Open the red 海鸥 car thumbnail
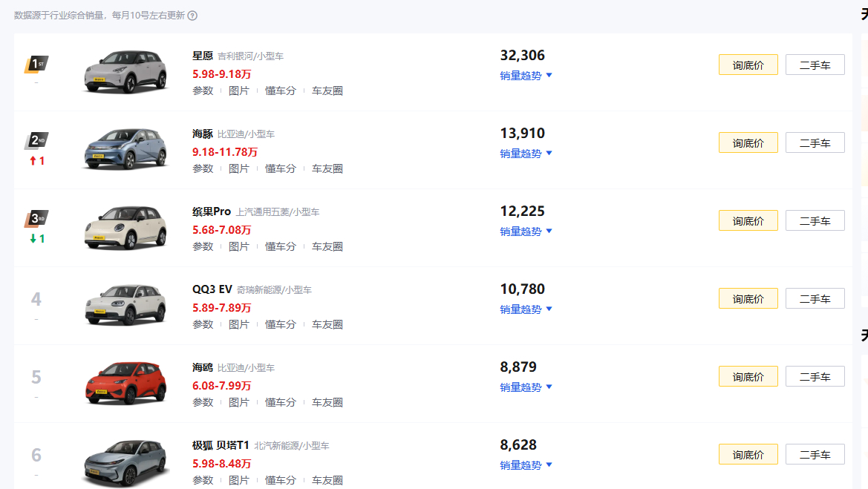The image size is (868, 489). (x=125, y=383)
